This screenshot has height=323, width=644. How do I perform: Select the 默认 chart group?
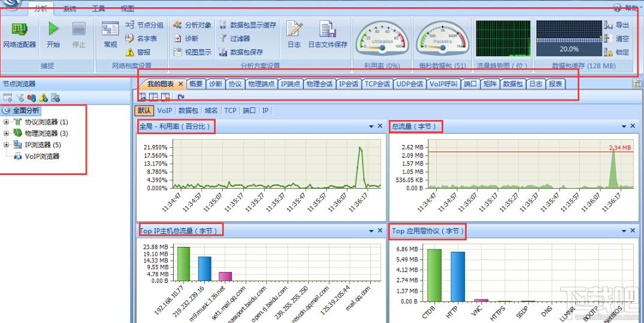[x=144, y=110]
